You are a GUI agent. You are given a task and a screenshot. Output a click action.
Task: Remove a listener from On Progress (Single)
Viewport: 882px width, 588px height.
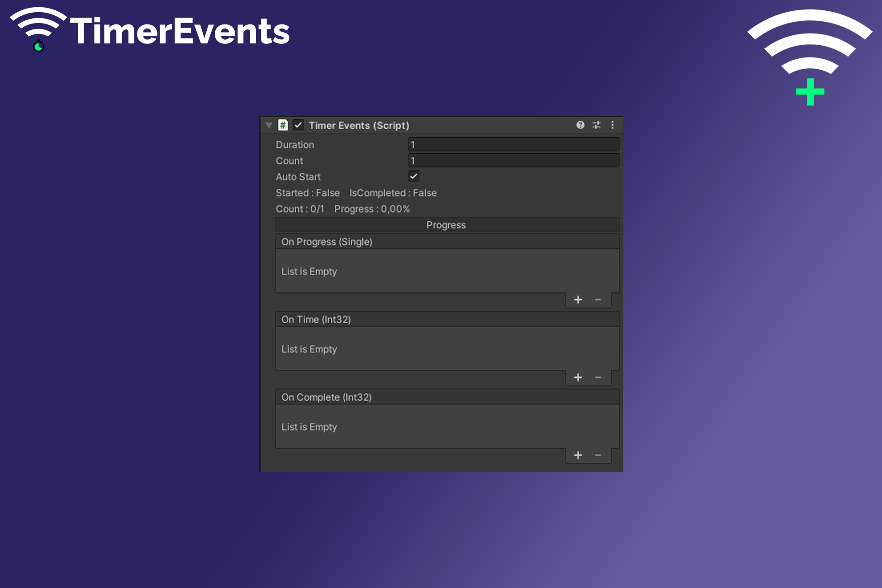(x=598, y=300)
